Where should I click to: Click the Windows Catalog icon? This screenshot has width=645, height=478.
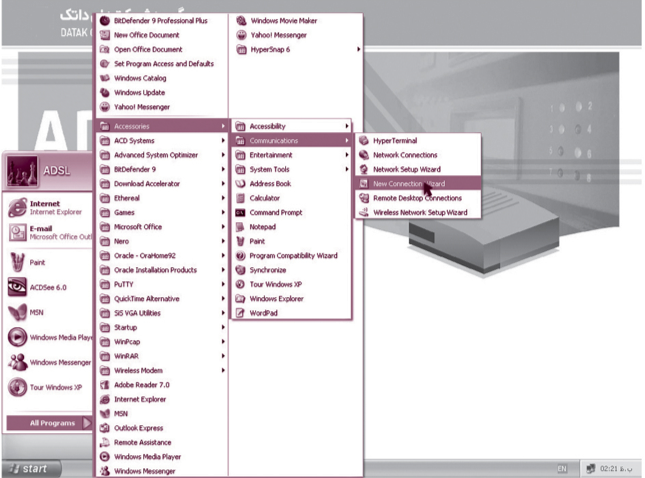pos(105,78)
